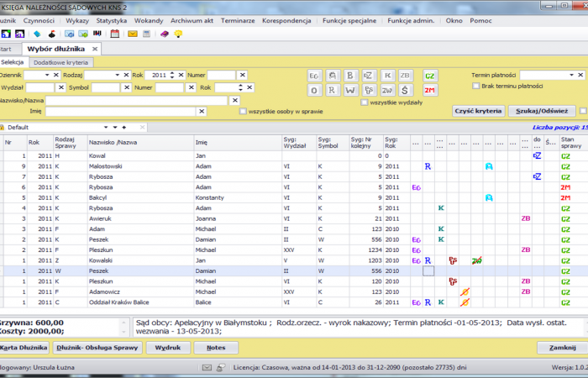The image size is (588, 378).
Task: Click the blue diamond tag toolbar icon
Action: (37, 34)
